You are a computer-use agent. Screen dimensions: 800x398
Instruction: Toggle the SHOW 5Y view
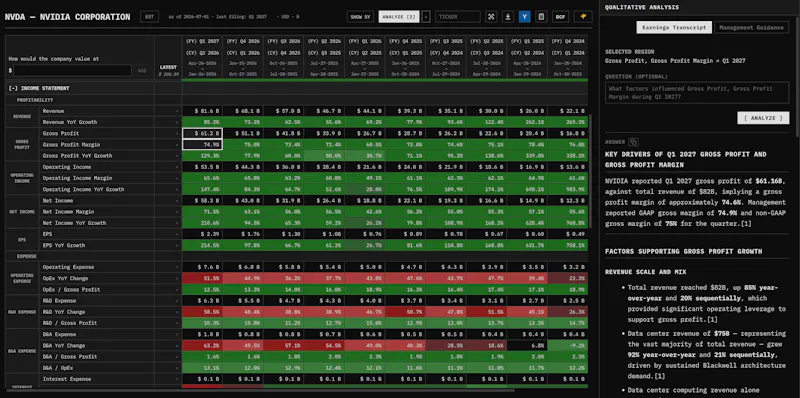360,17
